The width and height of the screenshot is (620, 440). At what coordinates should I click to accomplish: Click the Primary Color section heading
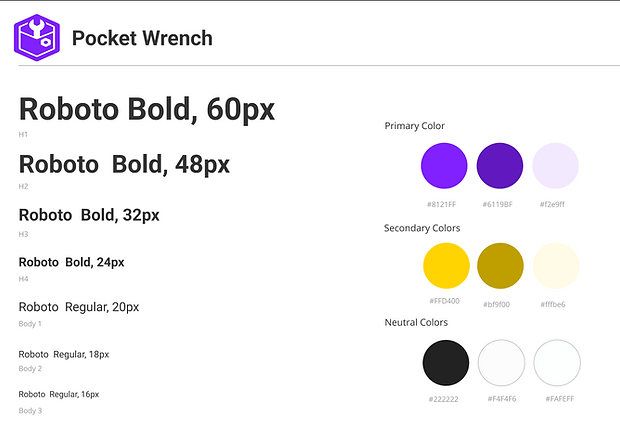click(x=414, y=126)
